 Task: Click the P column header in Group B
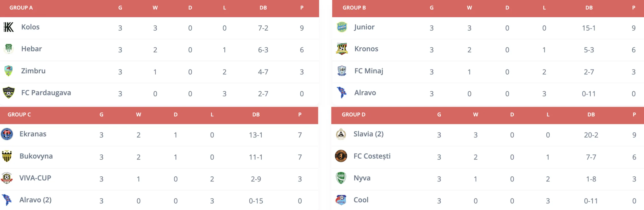coord(633,8)
